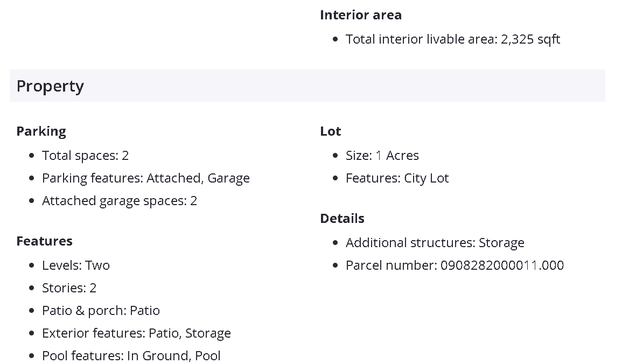Select the 'Total spaces: 2' entry
629x364 pixels.
tap(85, 156)
